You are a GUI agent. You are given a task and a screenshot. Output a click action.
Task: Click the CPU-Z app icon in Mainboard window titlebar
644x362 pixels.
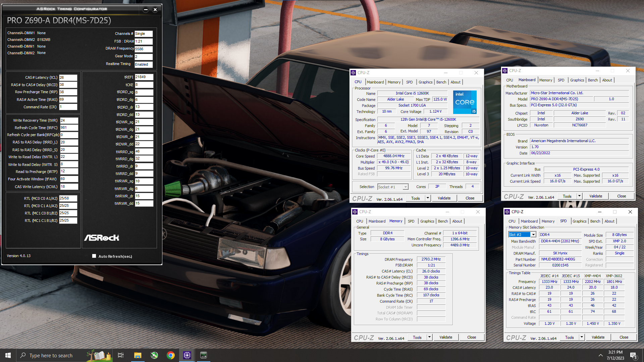pyautogui.click(x=505, y=71)
